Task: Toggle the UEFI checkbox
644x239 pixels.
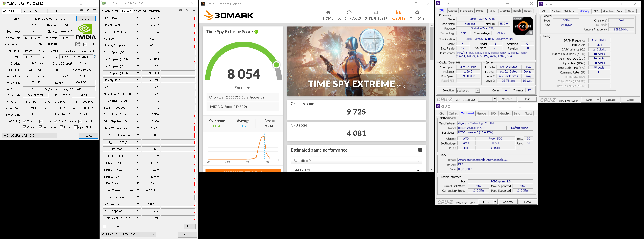Action: (85, 44)
